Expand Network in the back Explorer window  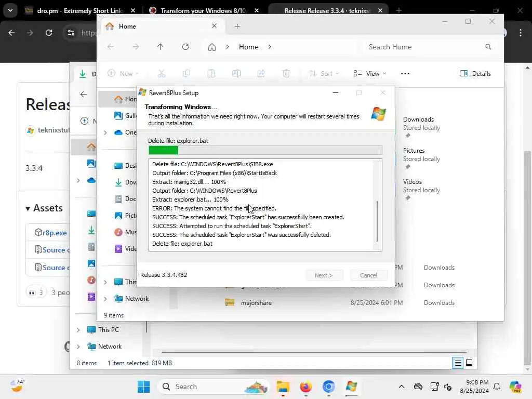click(x=78, y=347)
